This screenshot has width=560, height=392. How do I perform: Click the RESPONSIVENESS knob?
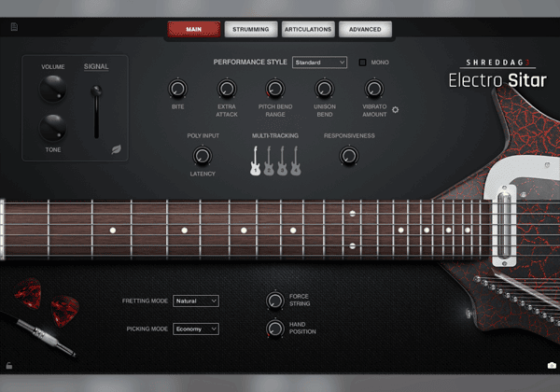349,156
